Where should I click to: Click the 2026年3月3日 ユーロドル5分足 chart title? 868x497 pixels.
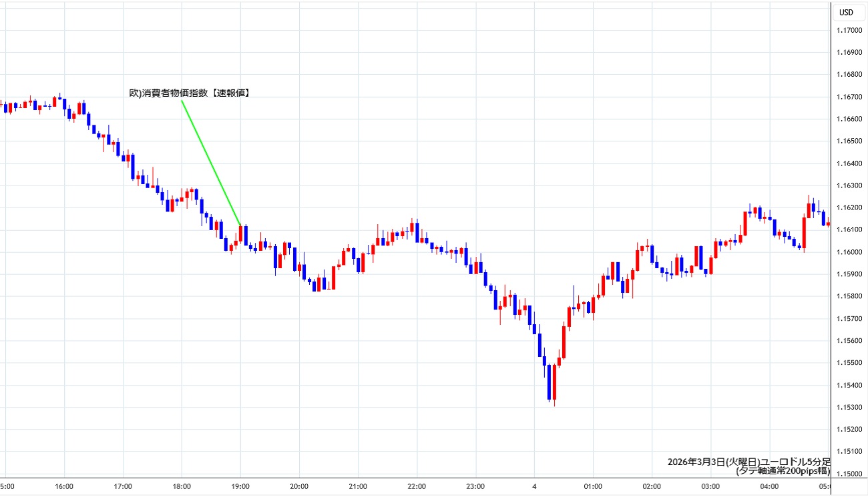click(748, 462)
